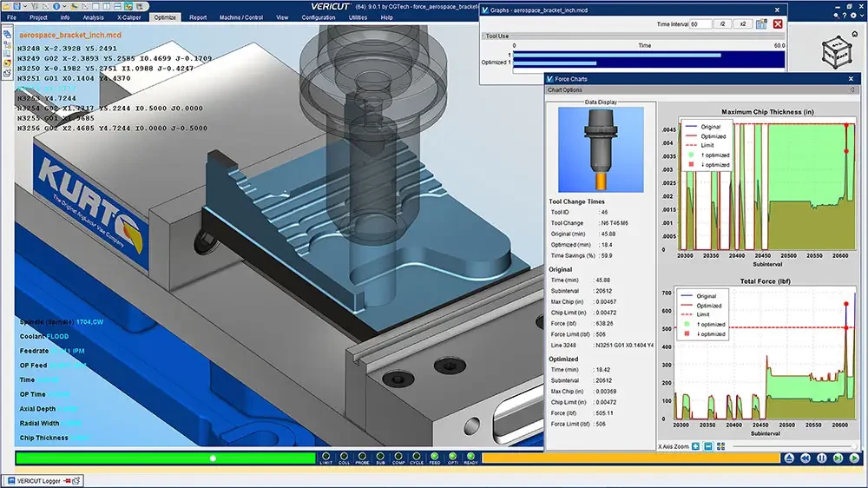Viewport: 868px width, 488px height.
Task: Click the view orientation cube
Action: [837, 52]
